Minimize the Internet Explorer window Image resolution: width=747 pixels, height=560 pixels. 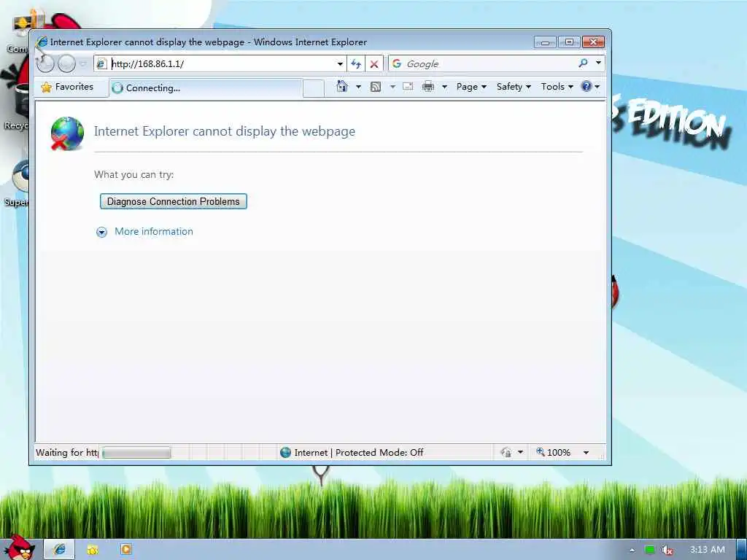click(545, 42)
